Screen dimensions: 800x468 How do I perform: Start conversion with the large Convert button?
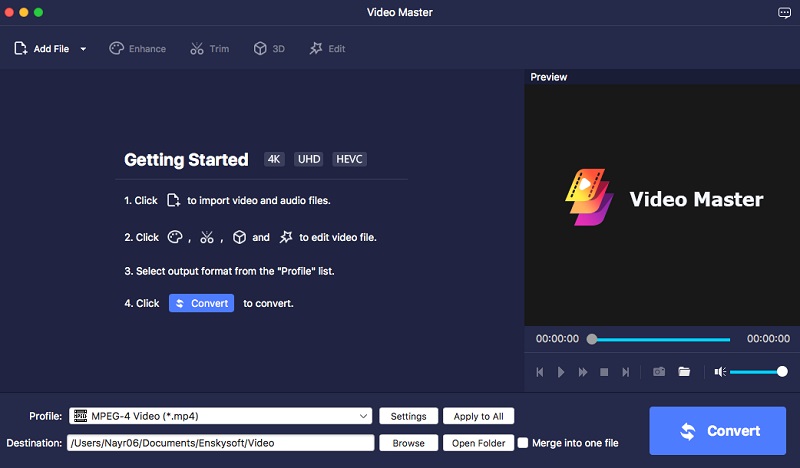click(717, 431)
